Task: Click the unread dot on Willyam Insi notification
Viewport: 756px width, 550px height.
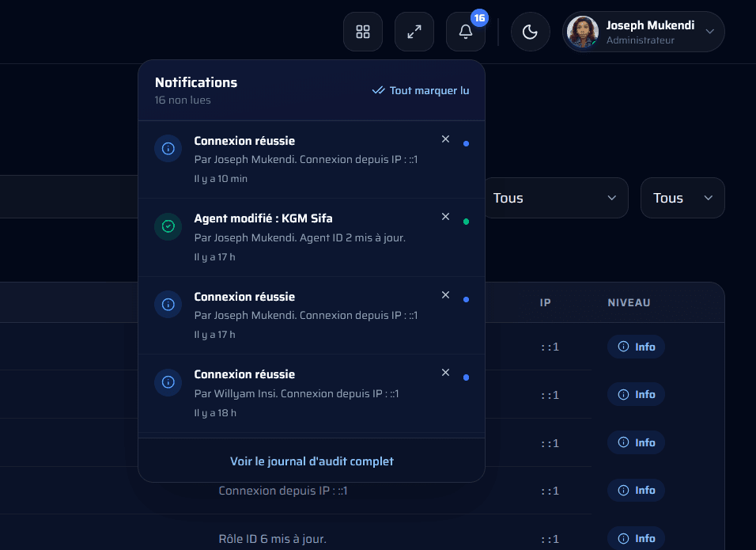Action: [x=466, y=377]
